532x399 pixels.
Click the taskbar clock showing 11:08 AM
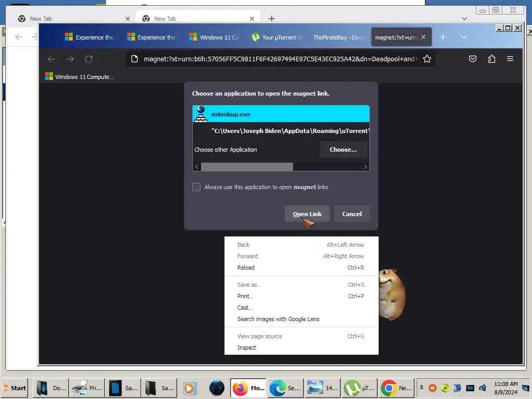506,388
